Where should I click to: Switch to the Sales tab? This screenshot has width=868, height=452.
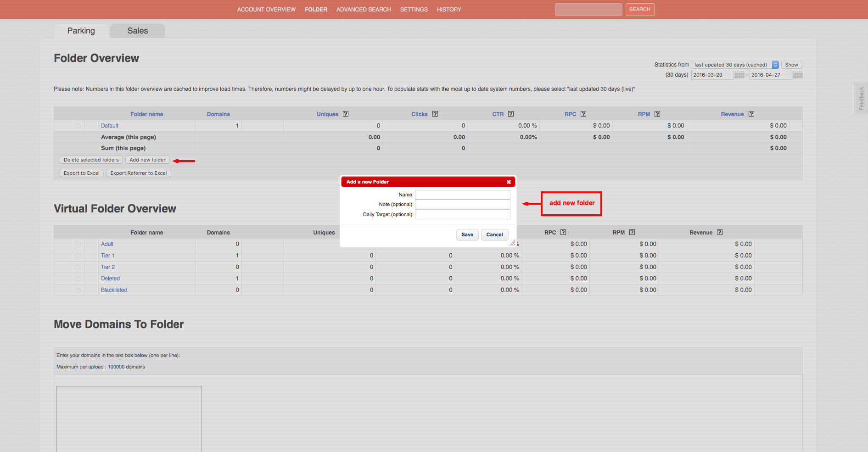click(x=137, y=31)
